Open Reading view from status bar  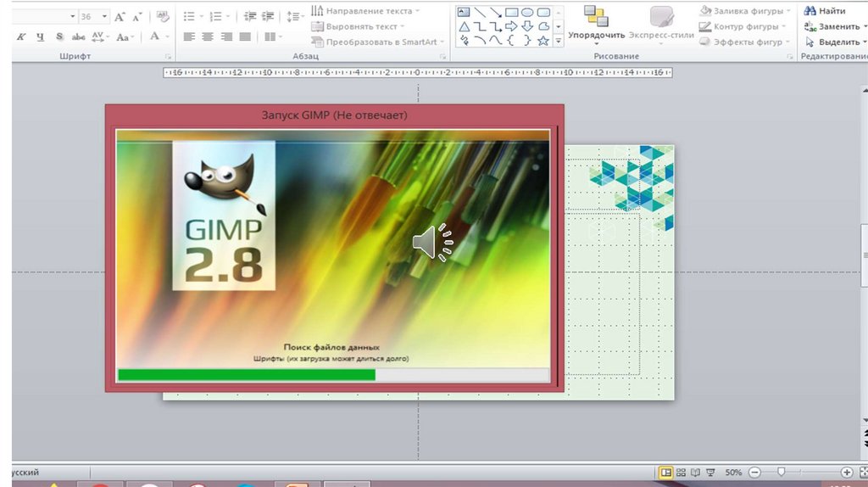point(695,472)
